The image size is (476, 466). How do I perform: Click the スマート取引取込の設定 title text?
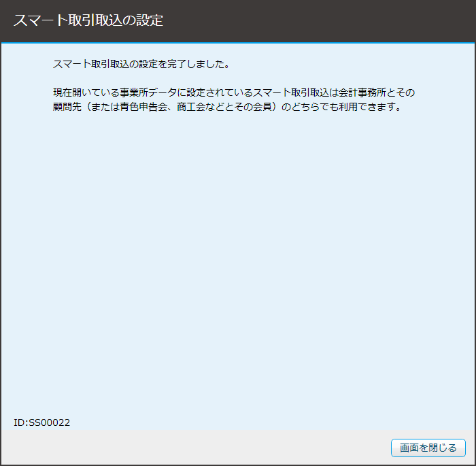[88, 20]
